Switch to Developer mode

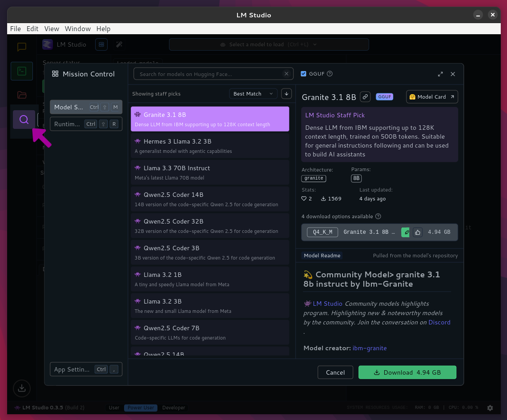click(x=173, y=408)
